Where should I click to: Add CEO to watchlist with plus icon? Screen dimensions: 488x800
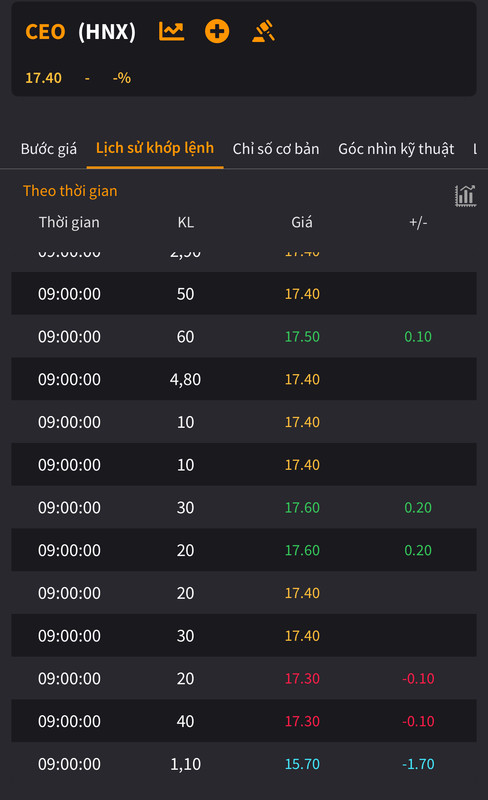pos(217,32)
